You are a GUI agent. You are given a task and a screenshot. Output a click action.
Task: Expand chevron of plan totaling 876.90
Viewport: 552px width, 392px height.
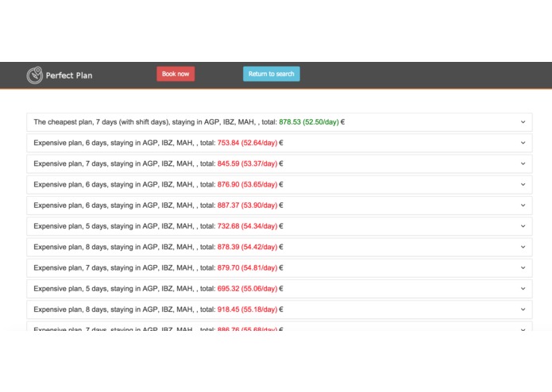(x=523, y=184)
